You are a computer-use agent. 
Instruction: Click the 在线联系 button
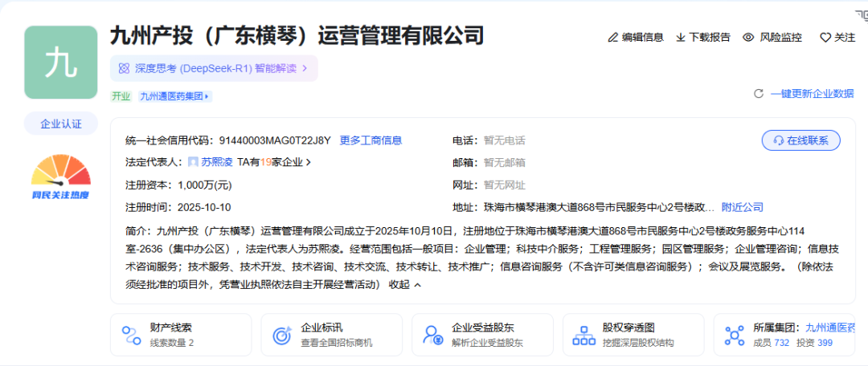coord(800,140)
